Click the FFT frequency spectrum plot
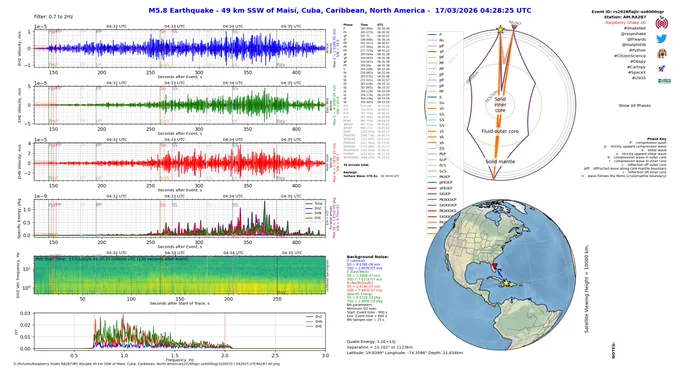The height and width of the screenshot is (369, 680). click(x=180, y=331)
